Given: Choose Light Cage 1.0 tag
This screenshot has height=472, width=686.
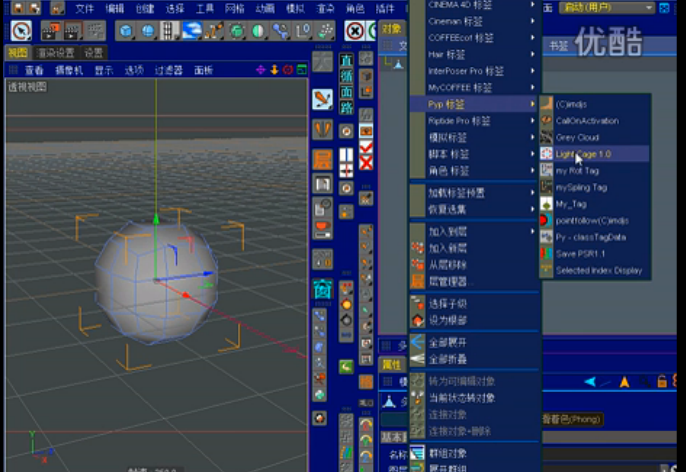Looking at the screenshot, I should click(x=595, y=154).
